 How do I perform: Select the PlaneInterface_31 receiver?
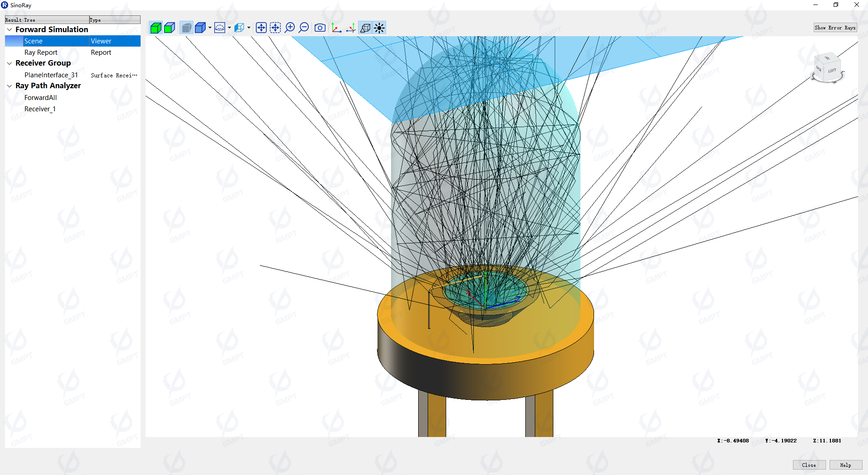[x=51, y=75]
